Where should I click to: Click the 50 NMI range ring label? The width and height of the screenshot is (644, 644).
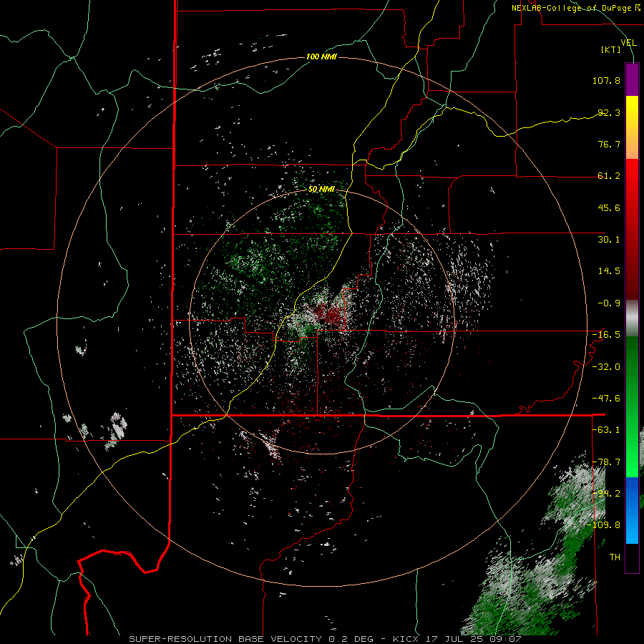[321, 190]
